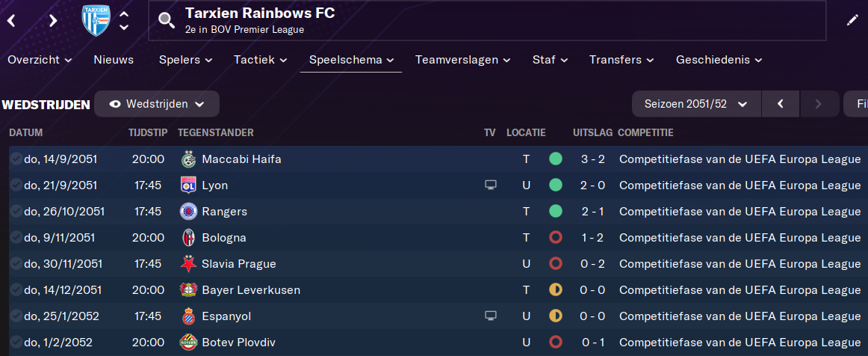Toggle the checkmark on the Espanyol match
868x356 pixels.
[15, 316]
